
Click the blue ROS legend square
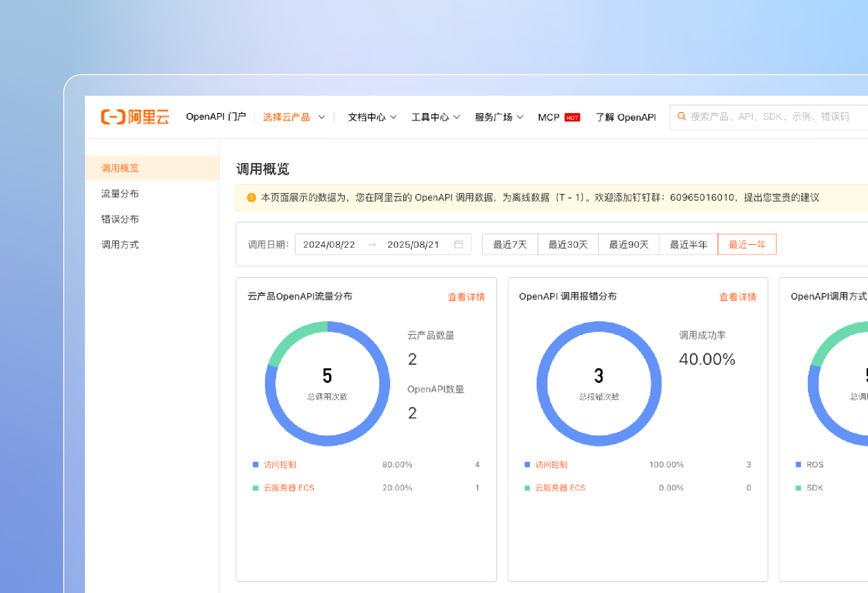click(798, 465)
